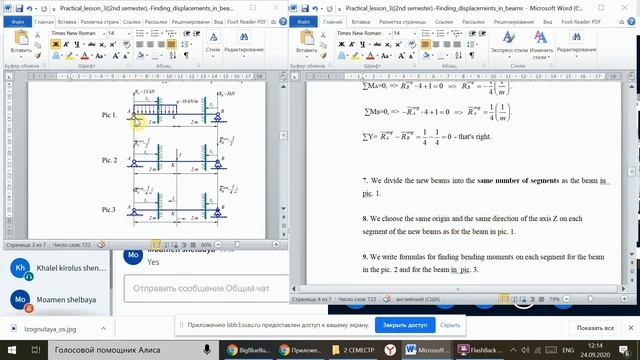Toggle Bold in the right Word window
Viewport: 640px width, 360px height.
[342, 44]
